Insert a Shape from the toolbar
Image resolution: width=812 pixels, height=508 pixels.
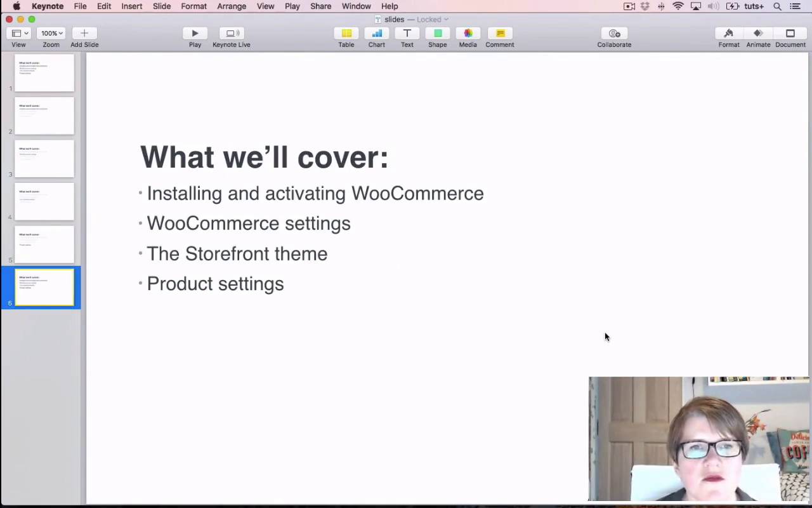(438, 33)
